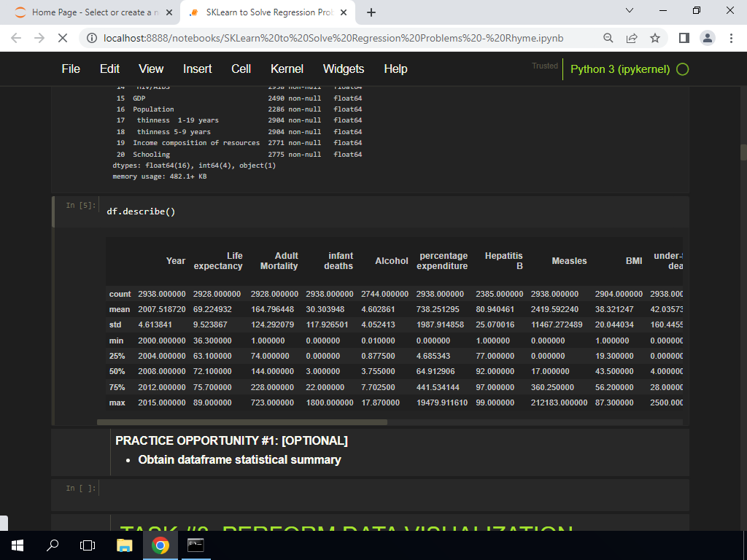Click the Hepatitis B column header
Image resolution: width=747 pixels, height=560 pixels.
pyautogui.click(x=503, y=261)
